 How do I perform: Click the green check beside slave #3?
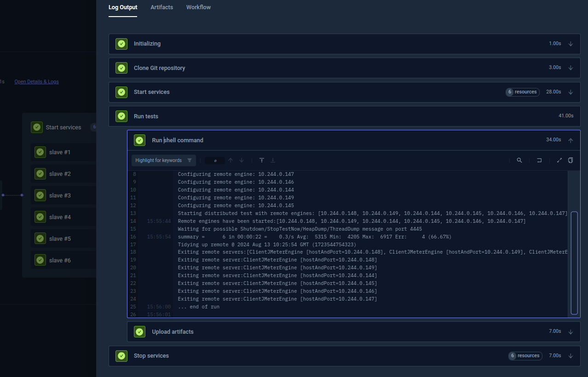click(40, 195)
